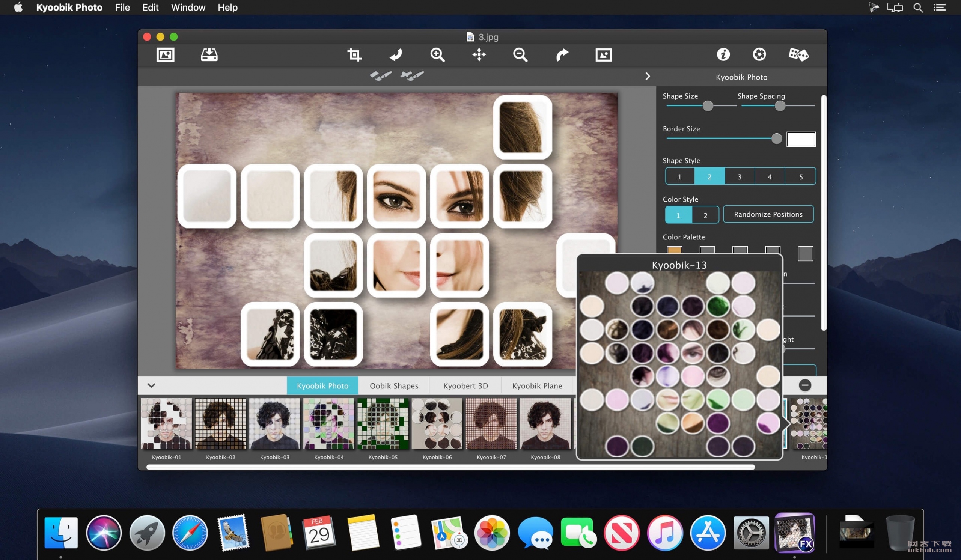This screenshot has height=560, width=961.
Task: Open the white border color swatch
Action: [801, 139]
